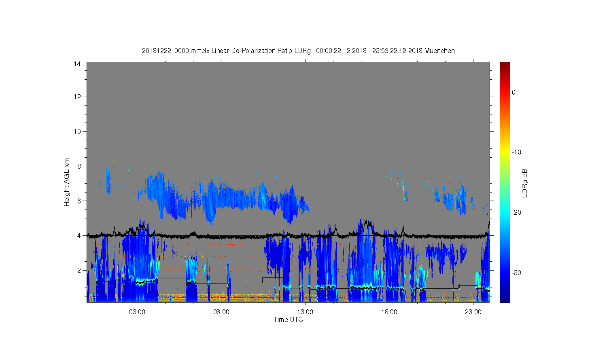
Task: Click the height axis tick label 10
Action: tap(77, 131)
